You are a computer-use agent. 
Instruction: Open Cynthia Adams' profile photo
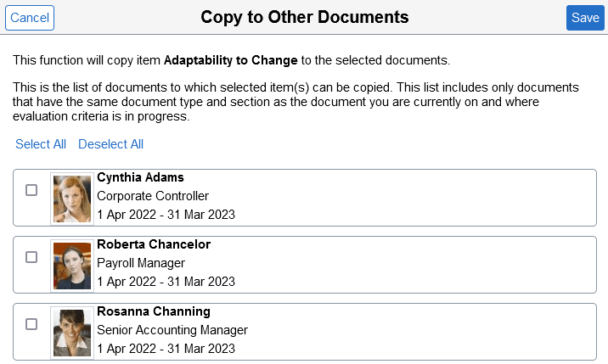[x=72, y=199]
